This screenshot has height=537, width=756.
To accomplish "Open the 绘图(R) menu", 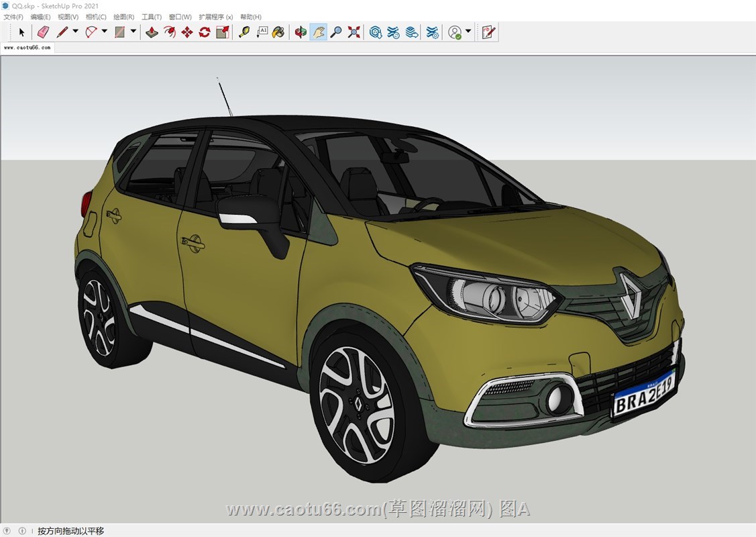I will (x=124, y=17).
